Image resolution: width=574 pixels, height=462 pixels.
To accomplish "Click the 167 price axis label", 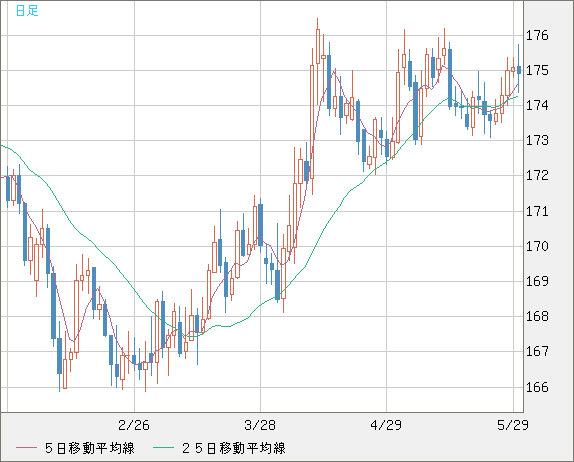I will coord(537,351).
